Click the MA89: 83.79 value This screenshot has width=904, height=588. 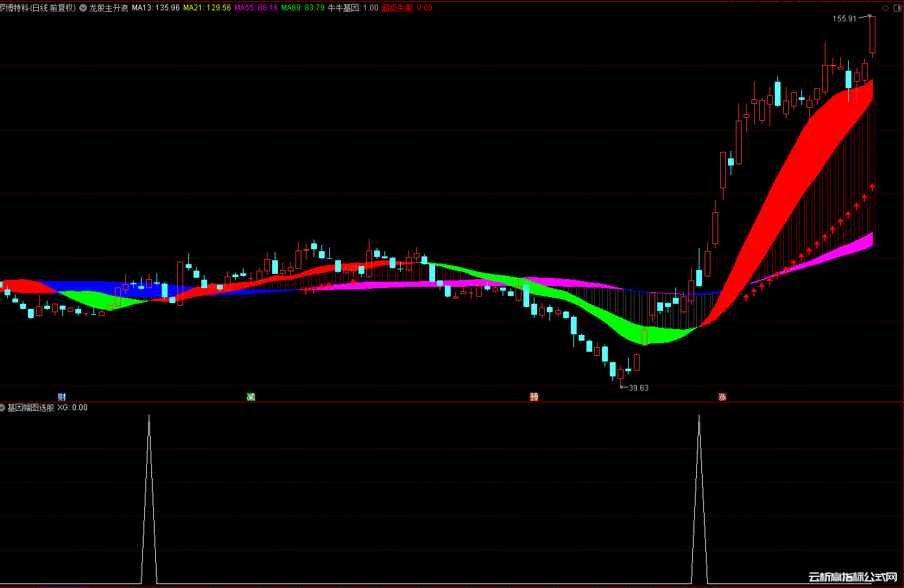tap(303, 8)
